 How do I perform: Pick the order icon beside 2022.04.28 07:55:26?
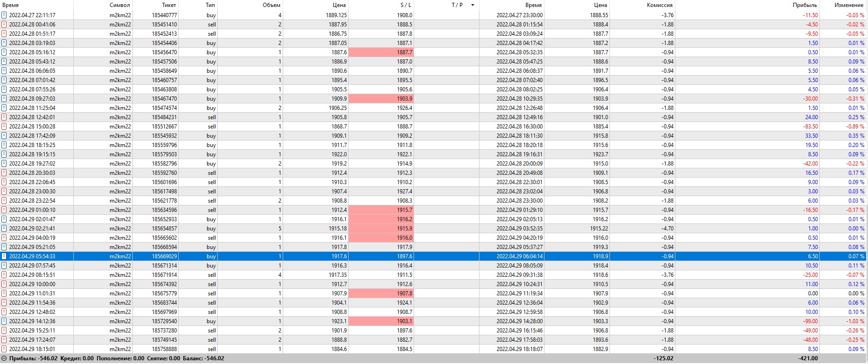tap(4, 89)
